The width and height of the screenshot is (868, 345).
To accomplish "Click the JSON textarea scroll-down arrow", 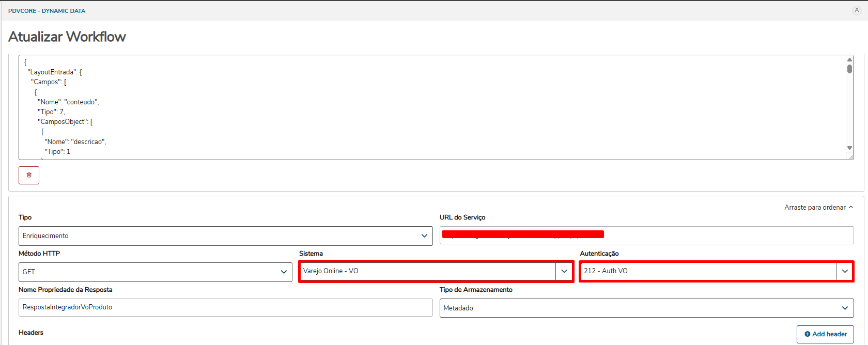I will pos(849,148).
